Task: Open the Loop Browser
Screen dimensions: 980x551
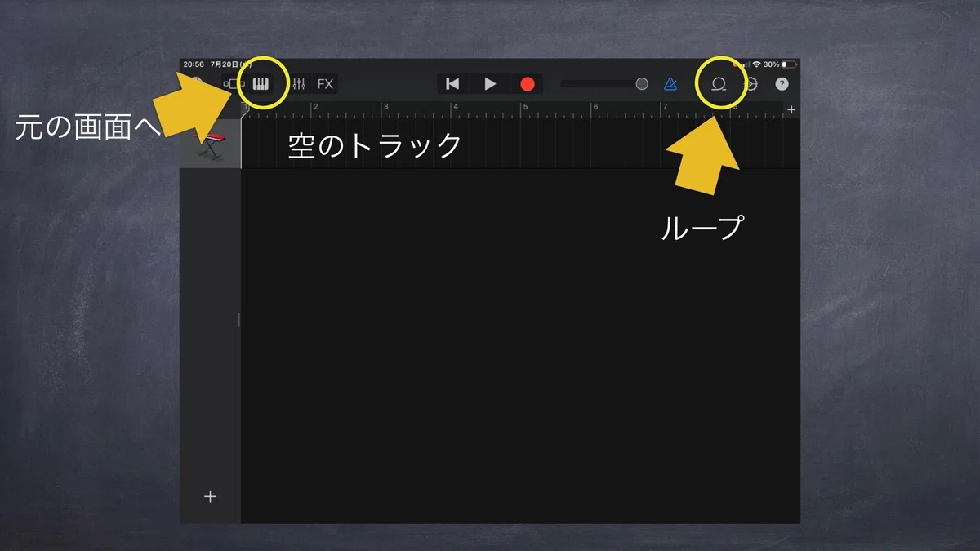Action: coord(719,84)
